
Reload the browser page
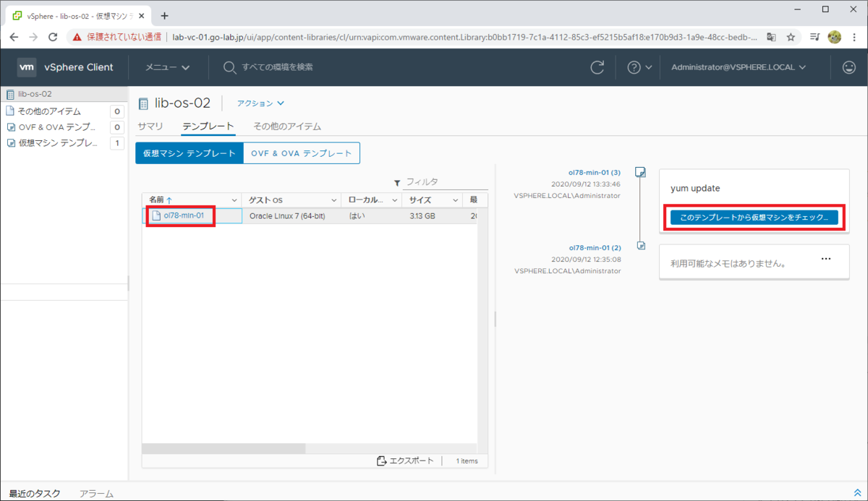pos(53,37)
